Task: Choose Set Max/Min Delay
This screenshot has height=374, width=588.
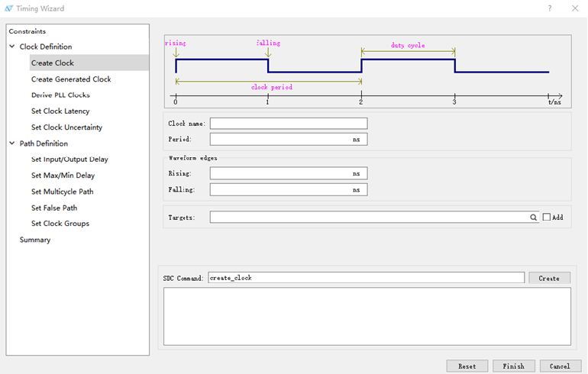Action: pos(63,176)
